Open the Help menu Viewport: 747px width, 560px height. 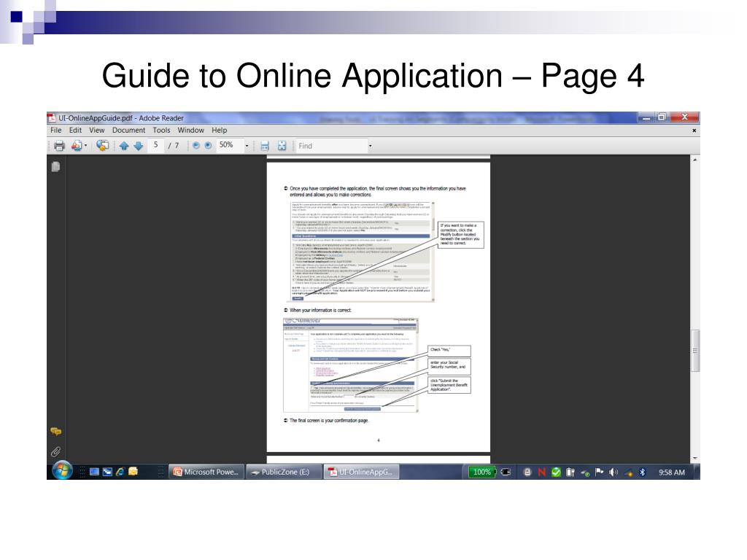click(x=219, y=130)
